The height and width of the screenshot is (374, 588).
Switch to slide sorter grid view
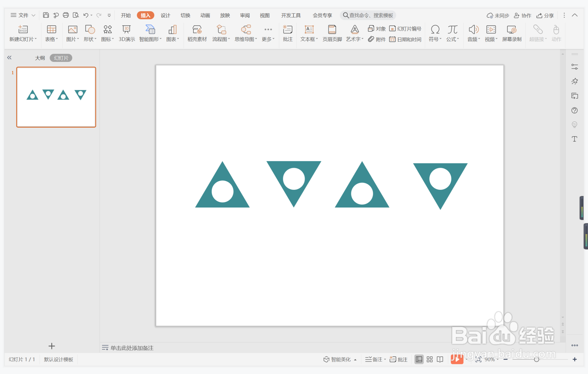point(430,359)
